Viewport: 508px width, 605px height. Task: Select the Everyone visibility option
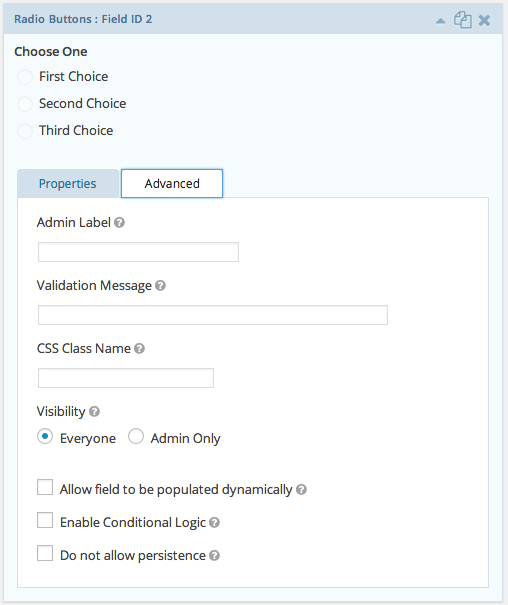[45, 436]
